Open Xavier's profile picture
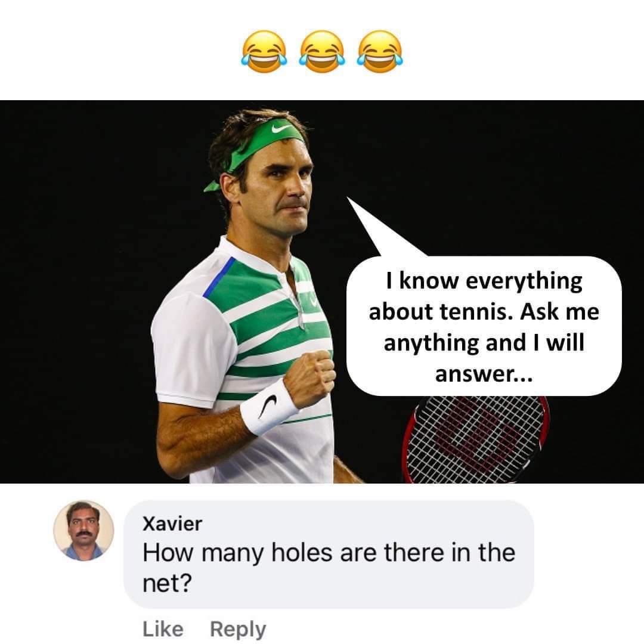 83,531
